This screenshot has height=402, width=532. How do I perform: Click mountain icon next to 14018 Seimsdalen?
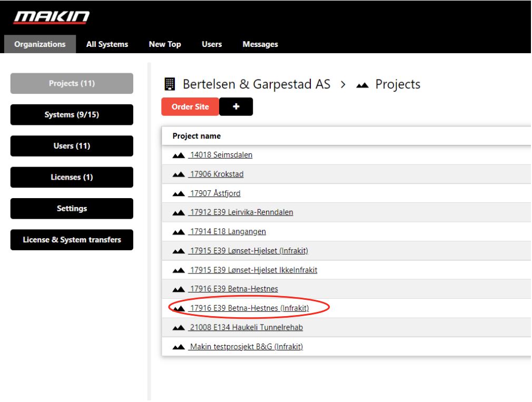click(x=179, y=155)
